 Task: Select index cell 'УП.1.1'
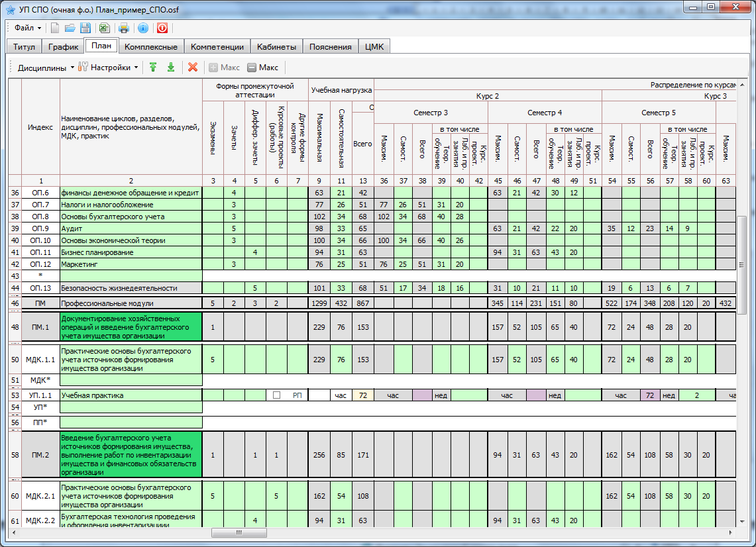click(x=40, y=395)
